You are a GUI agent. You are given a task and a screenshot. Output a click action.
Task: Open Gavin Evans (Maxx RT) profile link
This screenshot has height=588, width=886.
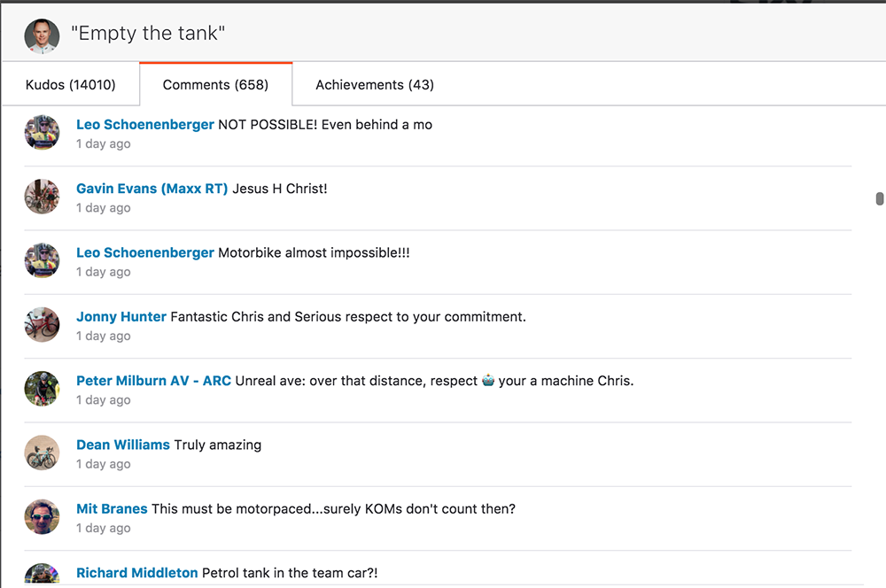point(152,189)
